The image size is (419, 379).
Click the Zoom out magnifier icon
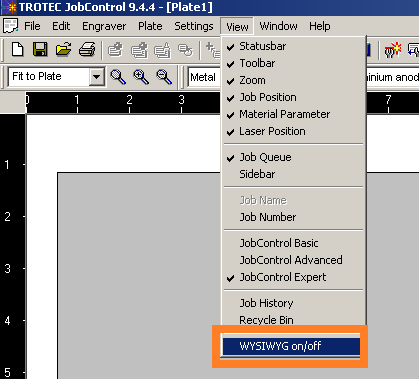(164, 77)
